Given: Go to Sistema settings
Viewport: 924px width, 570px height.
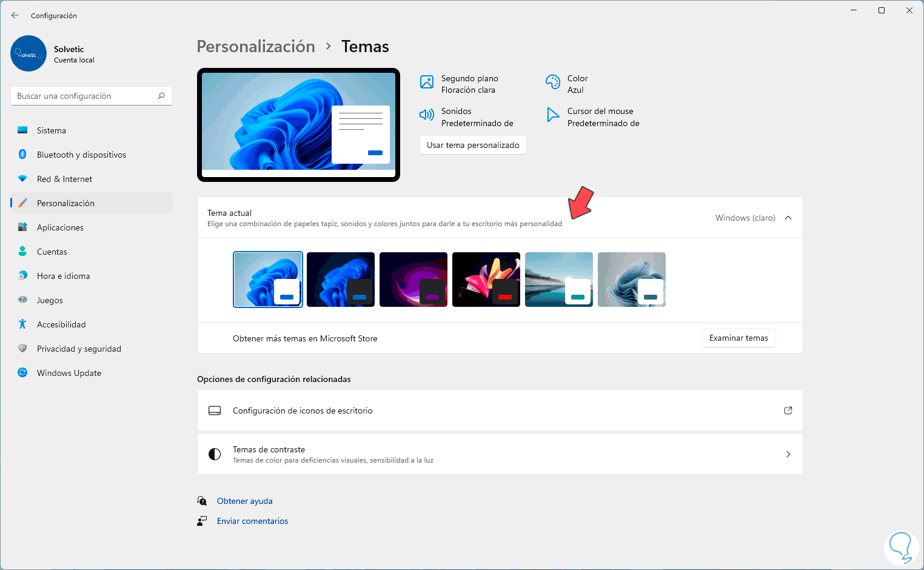Looking at the screenshot, I should point(92,130).
